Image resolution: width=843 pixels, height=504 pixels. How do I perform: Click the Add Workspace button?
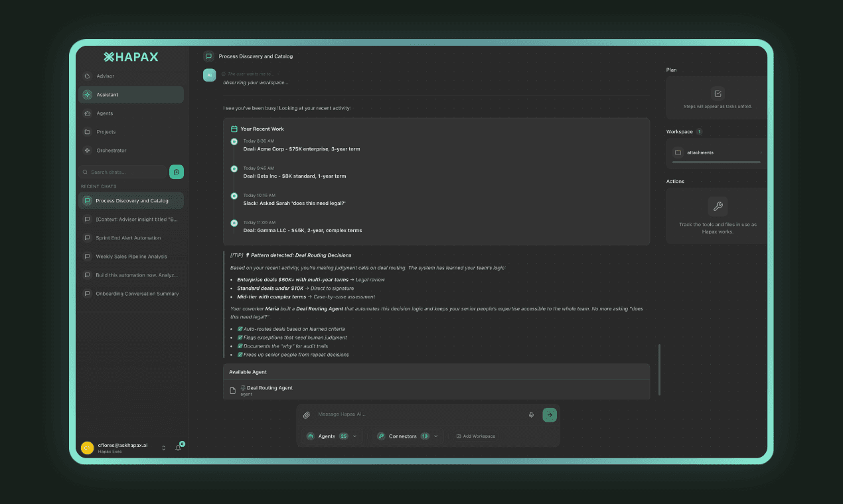[x=475, y=436]
